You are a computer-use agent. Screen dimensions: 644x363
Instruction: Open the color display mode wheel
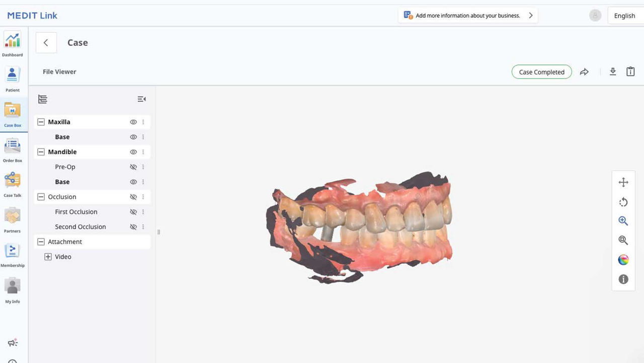[x=623, y=260]
